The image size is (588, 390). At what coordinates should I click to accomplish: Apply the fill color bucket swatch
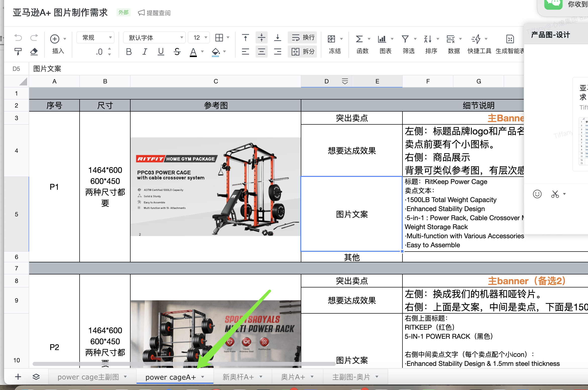click(x=216, y=52)
